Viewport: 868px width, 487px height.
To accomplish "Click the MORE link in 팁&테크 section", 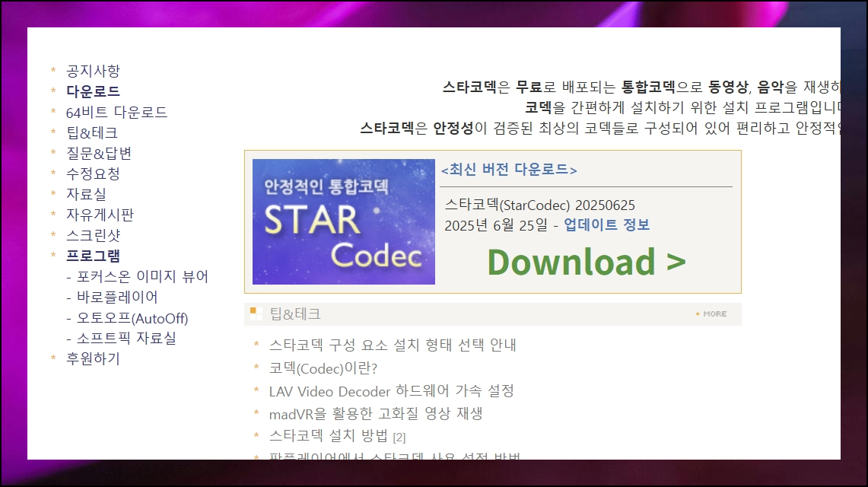I will pos(711,314).
